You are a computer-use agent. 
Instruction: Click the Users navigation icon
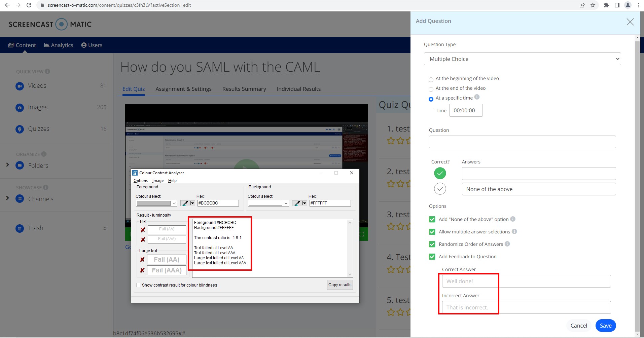84,45
